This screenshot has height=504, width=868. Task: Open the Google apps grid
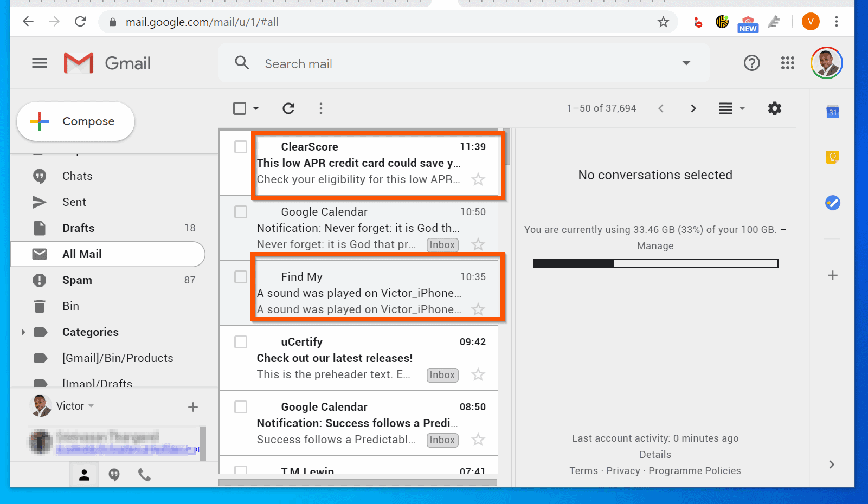coord(787,63)
